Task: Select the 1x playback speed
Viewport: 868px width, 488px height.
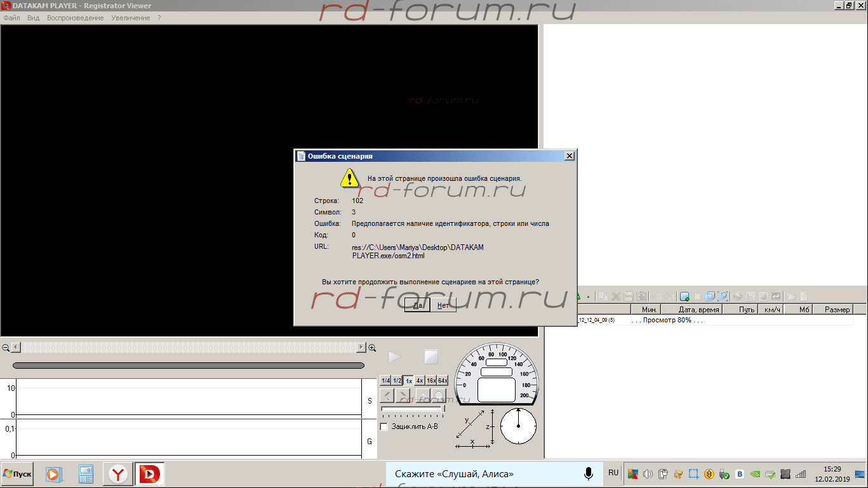Action: point(409,381)
